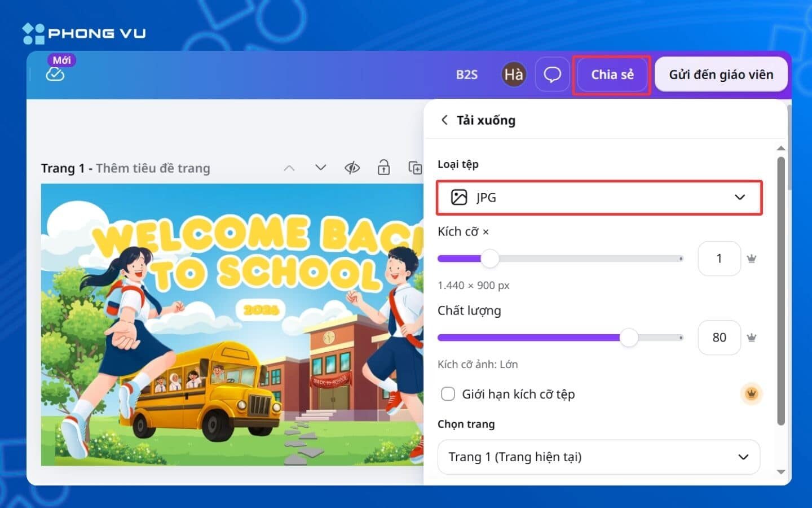Click the download panel scroll down arrow
Viewport: 812px width, 508px height.
click(x=781, y=472)
